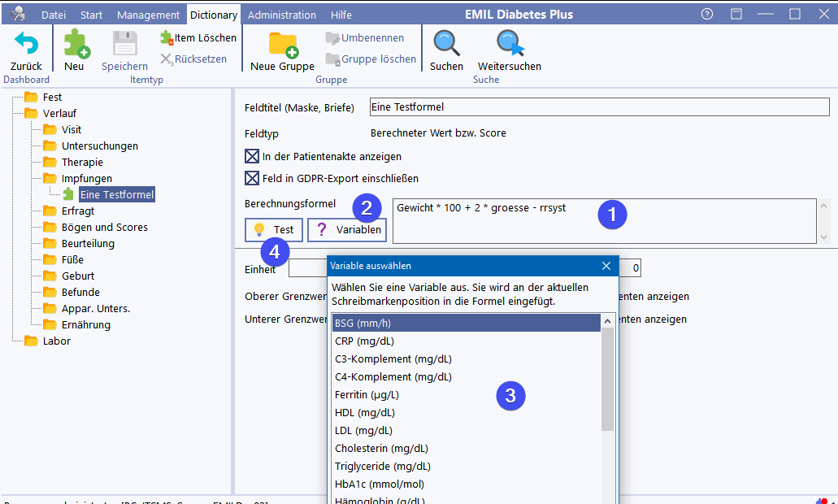Uncheck 'Feld in GDPR-Export einschließen'
The height and width of the screenshot is (504, 838).
252,178
